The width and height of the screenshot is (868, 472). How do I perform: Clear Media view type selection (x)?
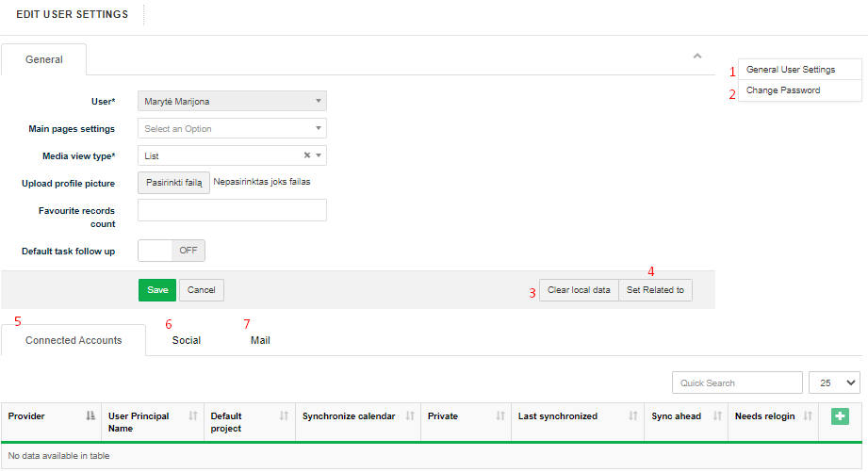click(307, 155)
